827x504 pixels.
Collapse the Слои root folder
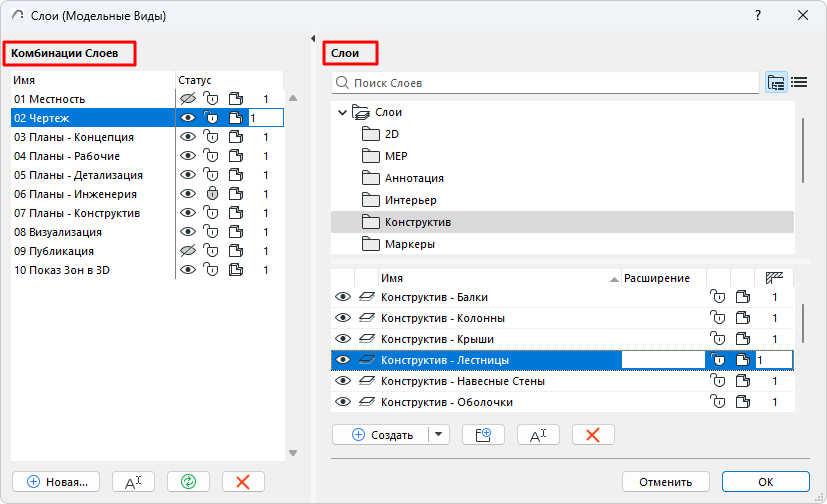click(343, 113)
